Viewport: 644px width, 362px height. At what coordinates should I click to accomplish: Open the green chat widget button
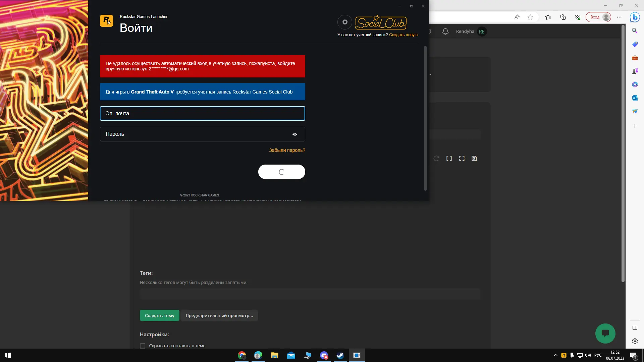tap(605, 333)
